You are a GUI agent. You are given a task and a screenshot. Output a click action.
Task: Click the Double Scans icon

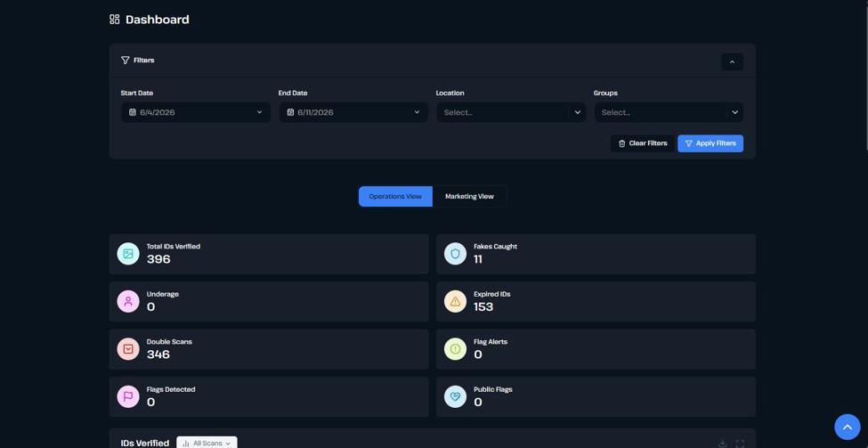pos(128,349)
